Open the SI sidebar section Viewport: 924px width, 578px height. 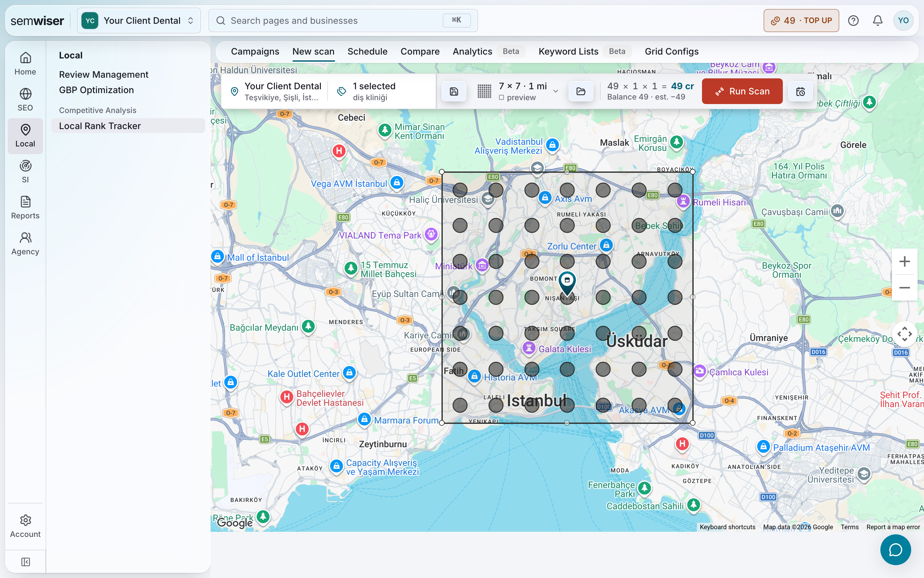point(25,172)
